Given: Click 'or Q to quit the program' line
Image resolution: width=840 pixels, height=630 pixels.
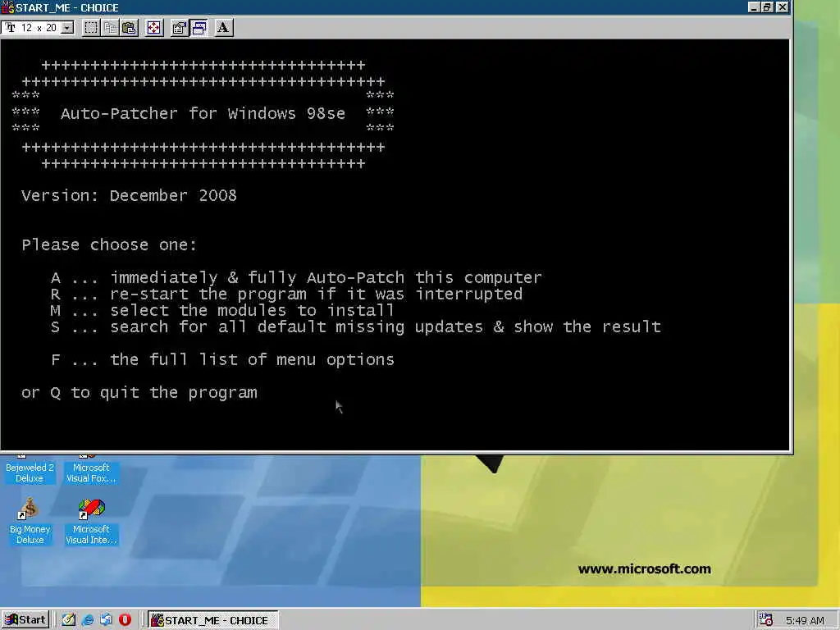Looking at the screenshot, I should 139,393.
